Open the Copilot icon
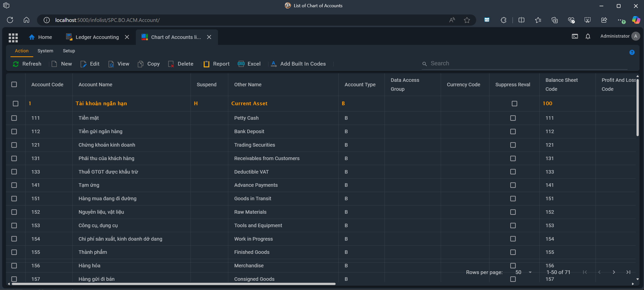Screen dimensions: 644x290 (636, 20)
